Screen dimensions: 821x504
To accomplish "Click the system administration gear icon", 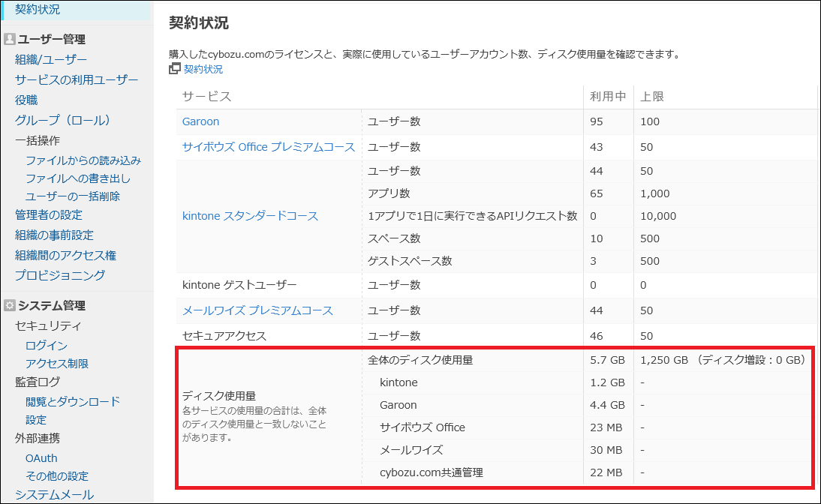I will [9, 305].
